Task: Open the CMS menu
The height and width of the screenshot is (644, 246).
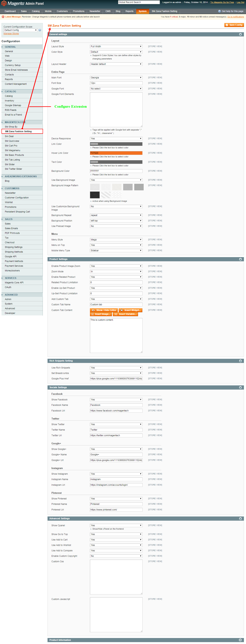Action: tap(108, 11)
